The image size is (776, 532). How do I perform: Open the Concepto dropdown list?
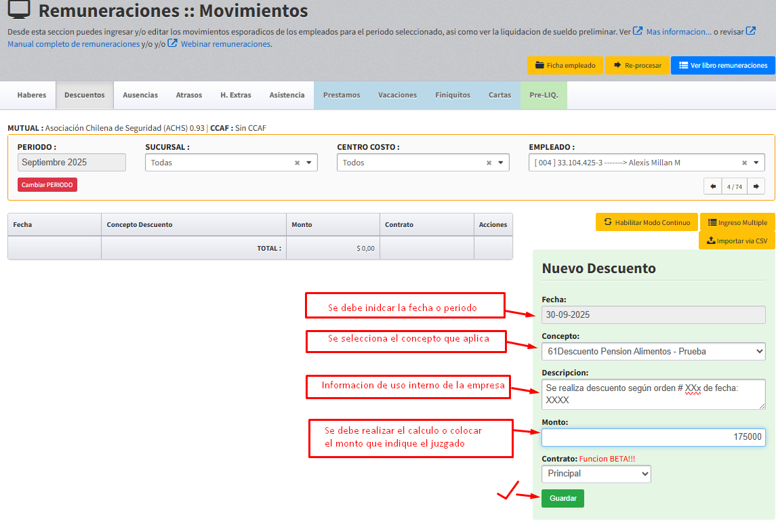pos(653,351)
